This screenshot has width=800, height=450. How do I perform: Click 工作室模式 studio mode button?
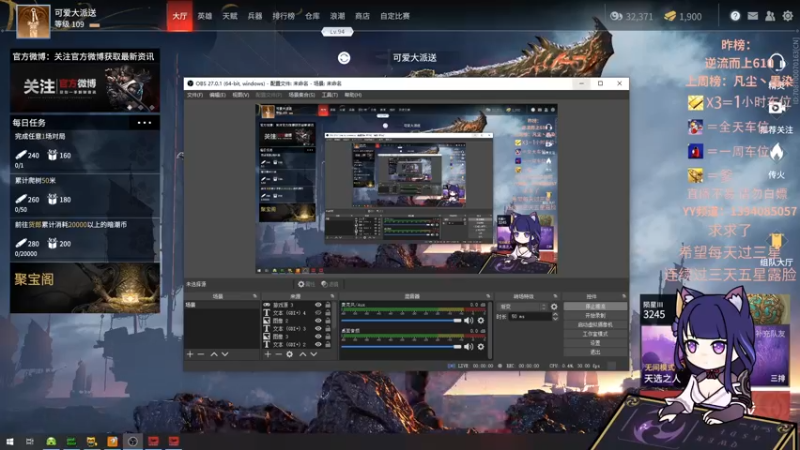[x=595, y=334]
